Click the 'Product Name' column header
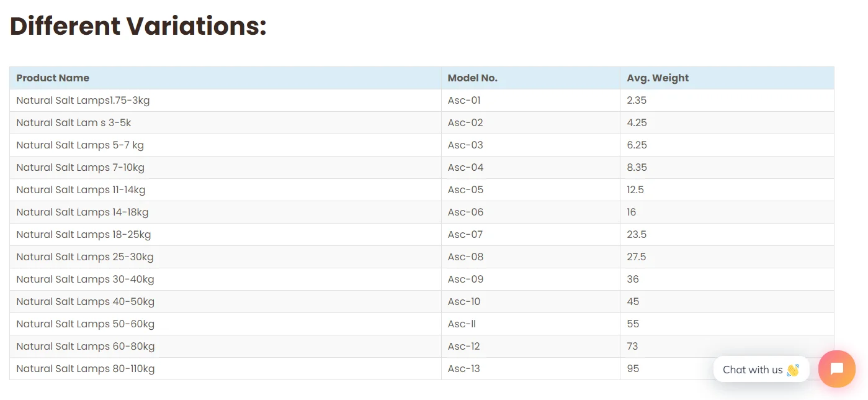The height and width of the screenshot is (400, 868). (53, 78)
